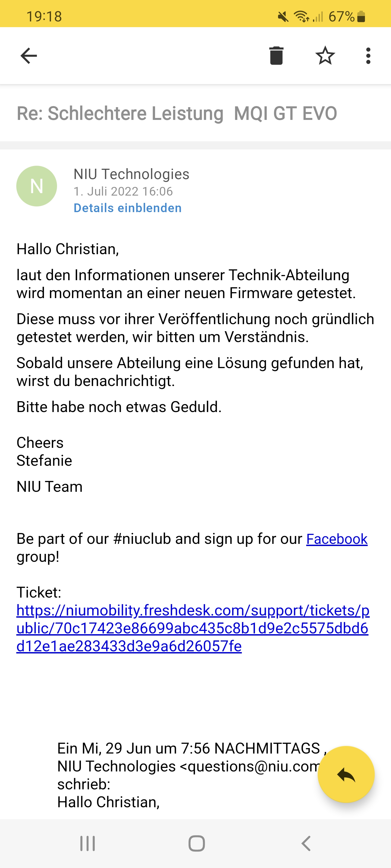This screenshot has height=868, width=391.
Task: Tap the battery icon in status bar
Action: (x=361, y=16)
